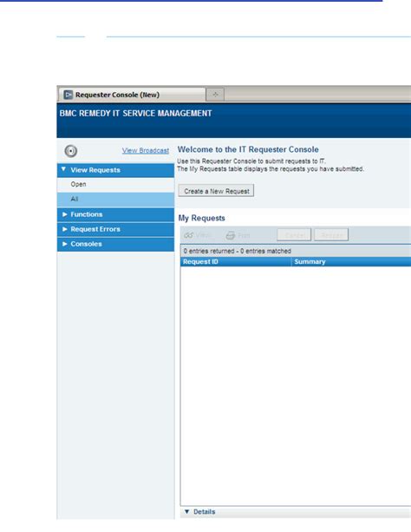Sort by Request ID column header
The image size is (411, 532).
coord(236,261)
